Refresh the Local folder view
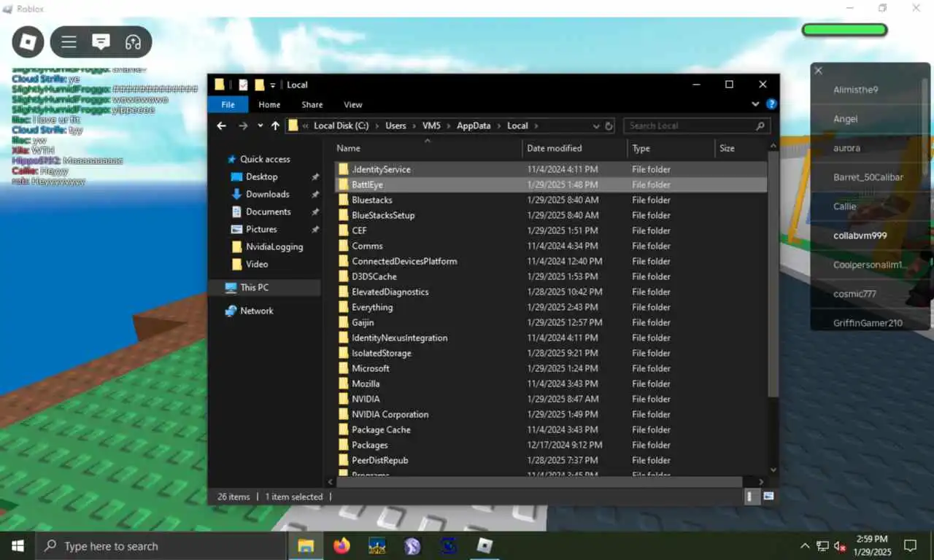Screen dimensions: 934x560 pyautogui.click(x=609, y=125)
